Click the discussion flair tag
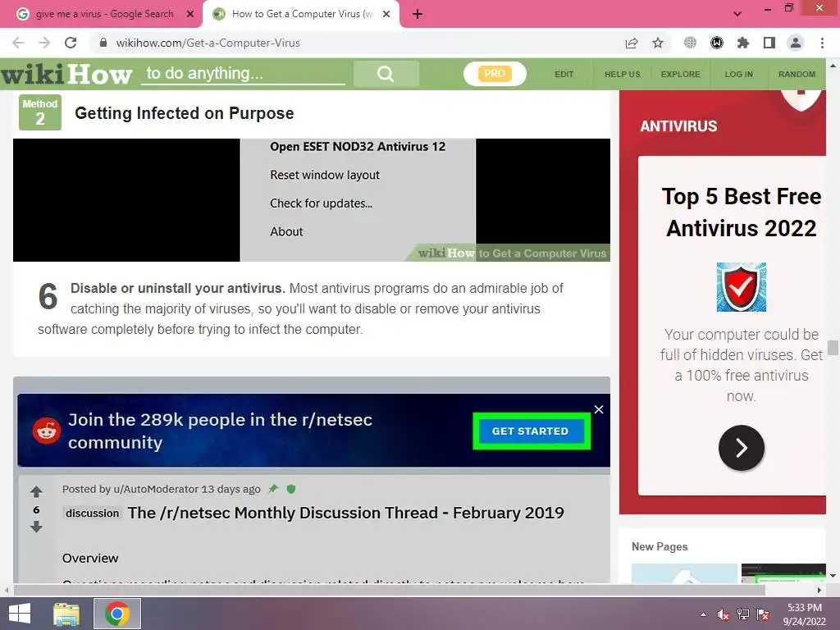 (x=92, y=514)
